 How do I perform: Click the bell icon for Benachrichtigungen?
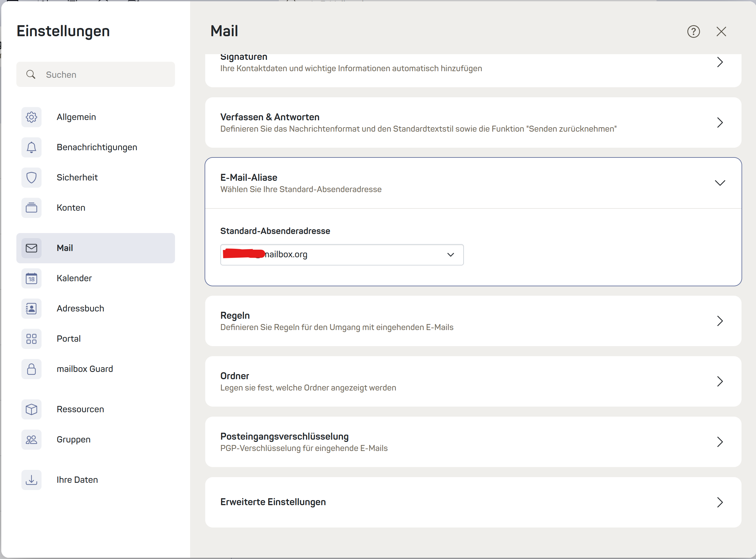[31, 147]
